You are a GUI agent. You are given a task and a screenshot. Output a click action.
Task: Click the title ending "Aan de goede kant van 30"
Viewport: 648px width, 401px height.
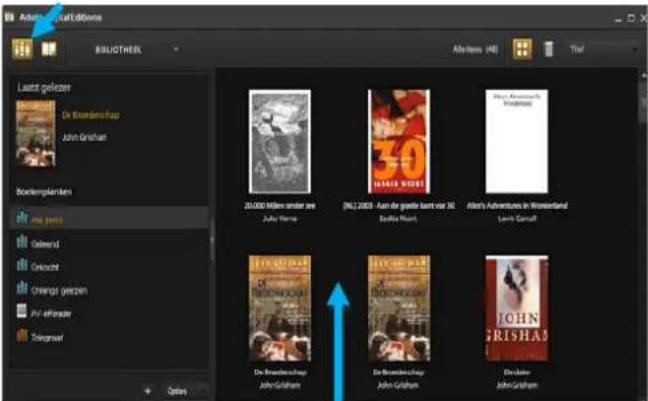click(399, 205)
